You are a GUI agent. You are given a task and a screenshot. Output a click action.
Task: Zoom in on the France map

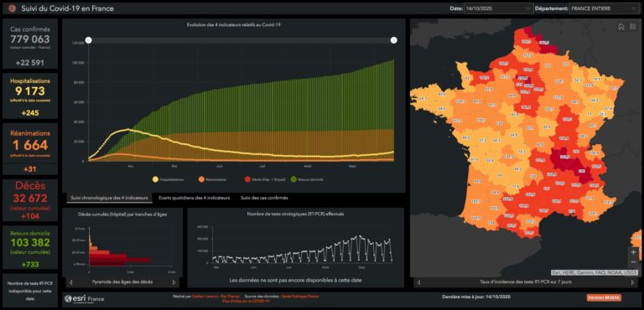[633, 251]
